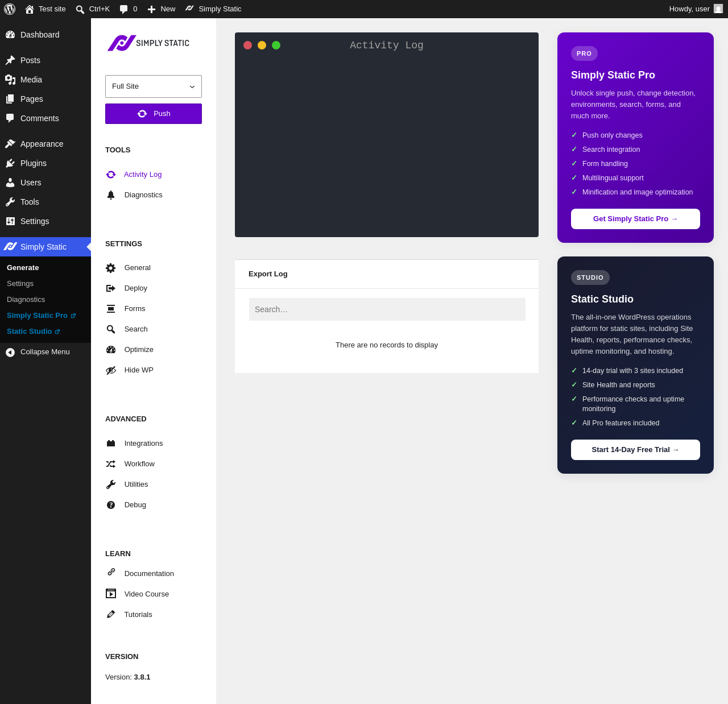Click the Hide WP crossed-eye icon
Viewport: 728px width, 704px height.
coord(111,370)
